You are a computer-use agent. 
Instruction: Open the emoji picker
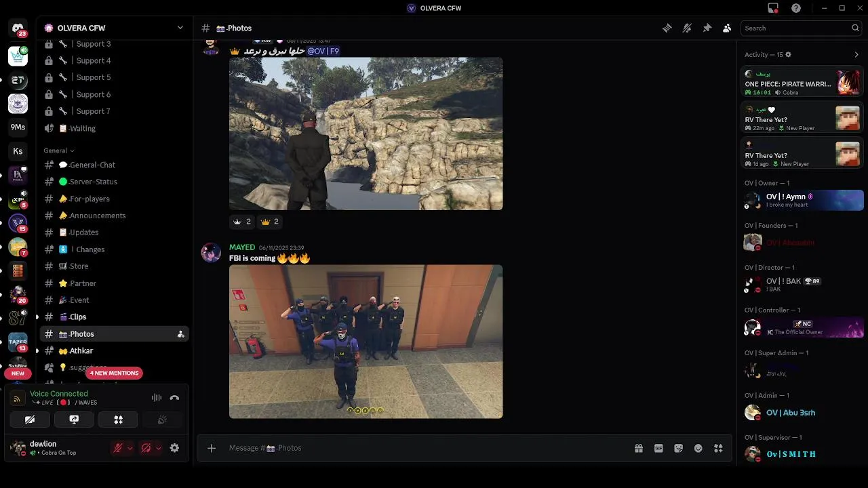pos(698,448)
